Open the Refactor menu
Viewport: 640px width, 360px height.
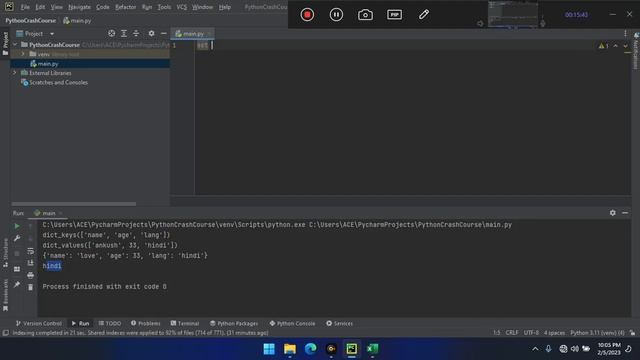tap(125, 7)
